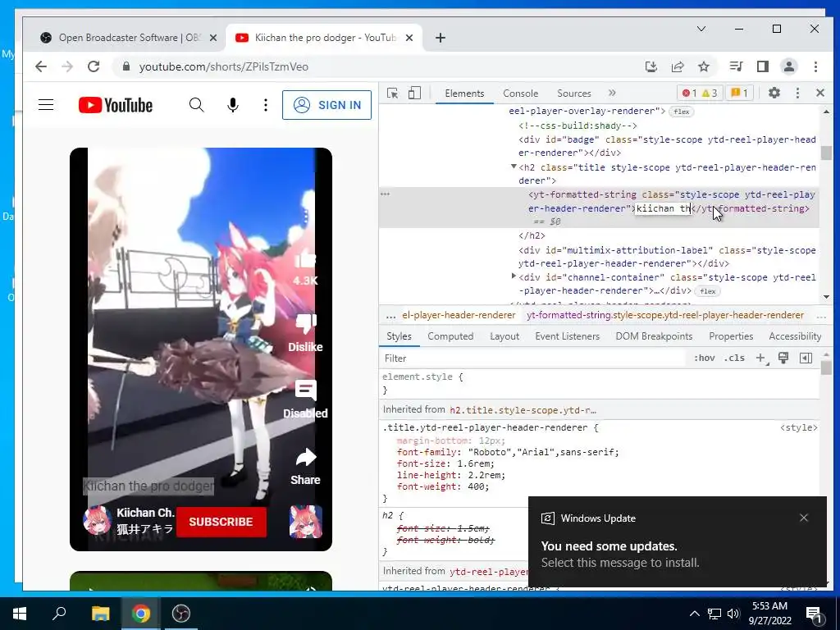Screen dimensions: 840x630
Task: Switch to the Elements tab
Action: click(464, 94)
